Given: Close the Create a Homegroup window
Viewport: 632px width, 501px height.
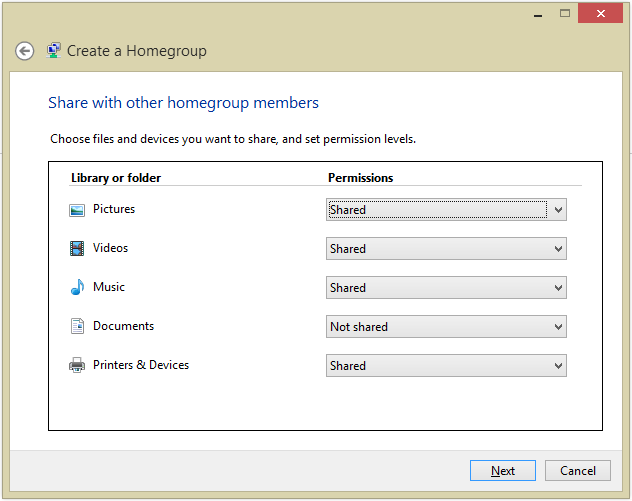Looking at the screenshot, I should click(600, 13).
